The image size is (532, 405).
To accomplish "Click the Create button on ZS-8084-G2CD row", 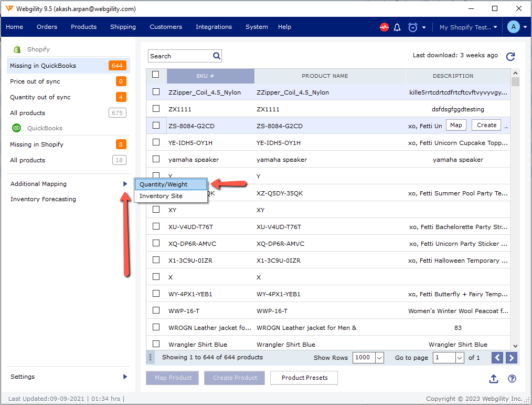I will point(486,125).
